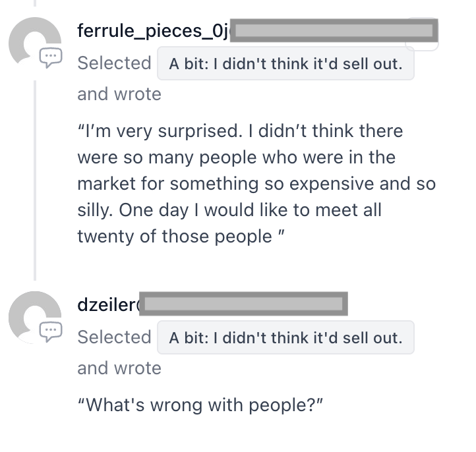Click "and wrote" text under dzeiler
This screenshot has height=452, width=476.
(x=119, y=368)
